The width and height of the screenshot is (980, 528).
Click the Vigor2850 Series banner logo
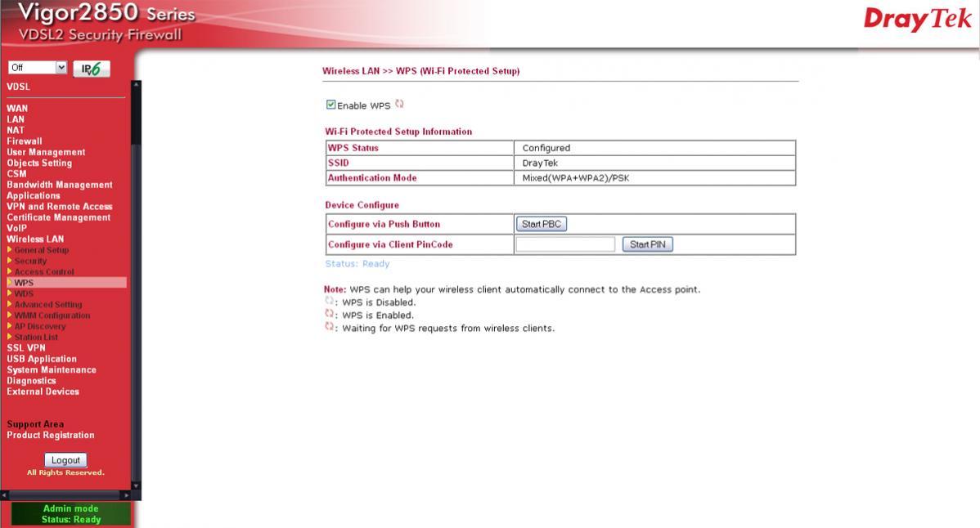100,22
